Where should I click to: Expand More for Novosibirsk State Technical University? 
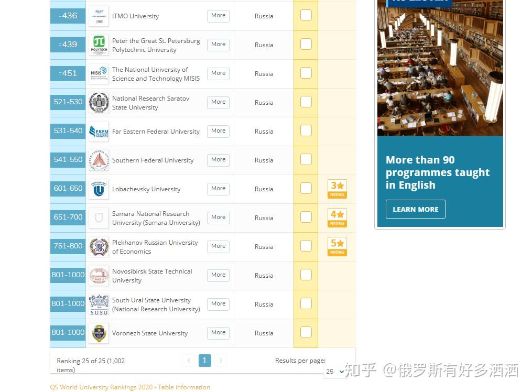pos(218,275)
